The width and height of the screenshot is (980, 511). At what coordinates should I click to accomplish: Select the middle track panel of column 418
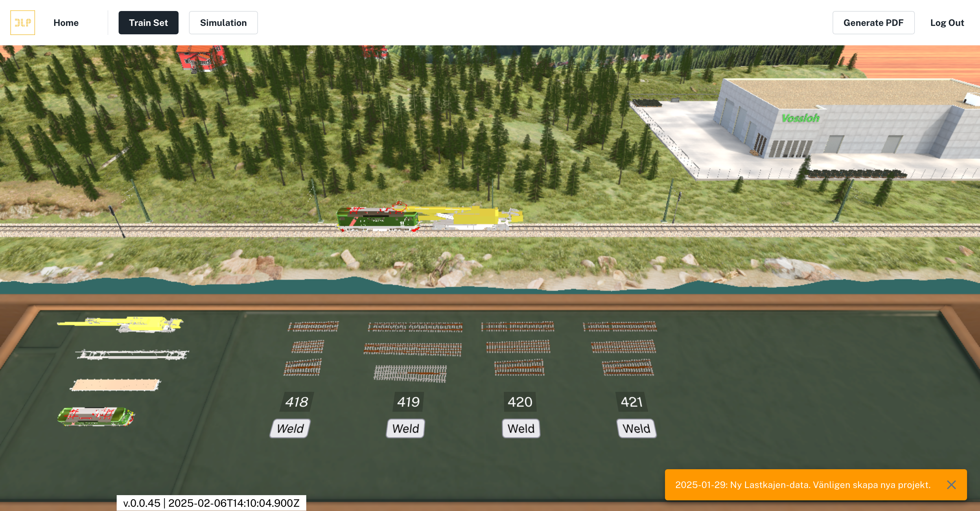308,346
